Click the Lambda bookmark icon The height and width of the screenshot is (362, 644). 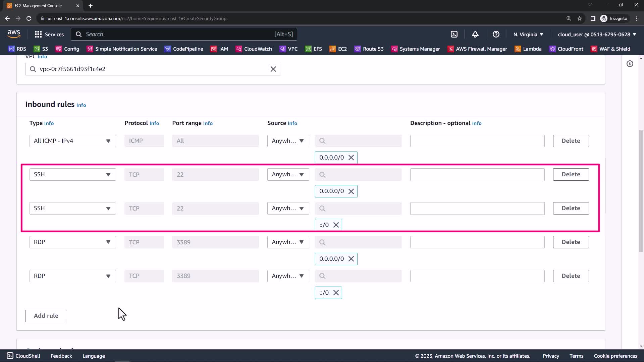(518, 49)
